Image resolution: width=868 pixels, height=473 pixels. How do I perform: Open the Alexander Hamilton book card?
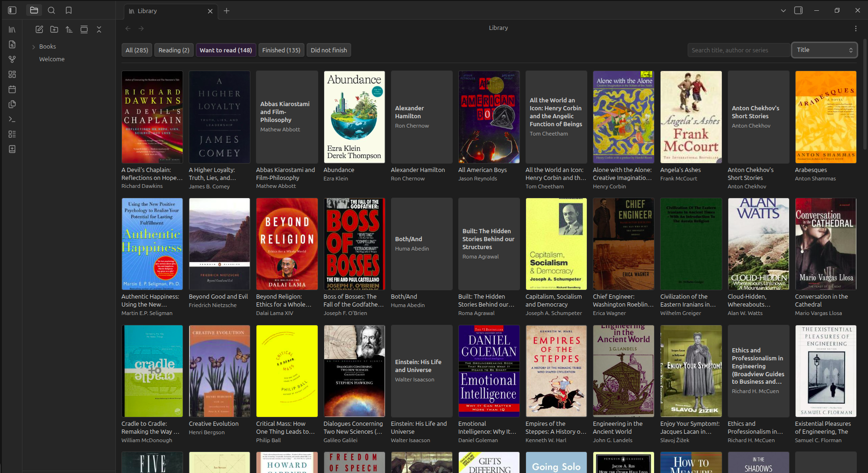pos(422,117)
